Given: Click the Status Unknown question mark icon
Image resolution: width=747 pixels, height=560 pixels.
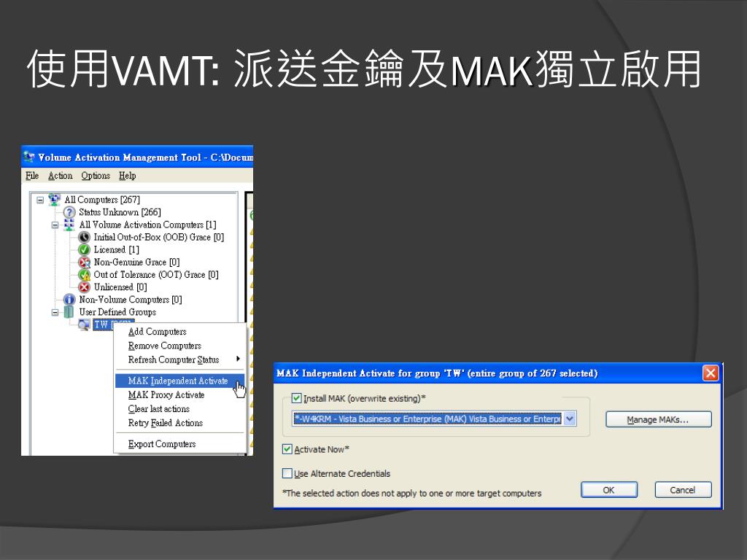Looking at the screenshot, I should 69,212.
